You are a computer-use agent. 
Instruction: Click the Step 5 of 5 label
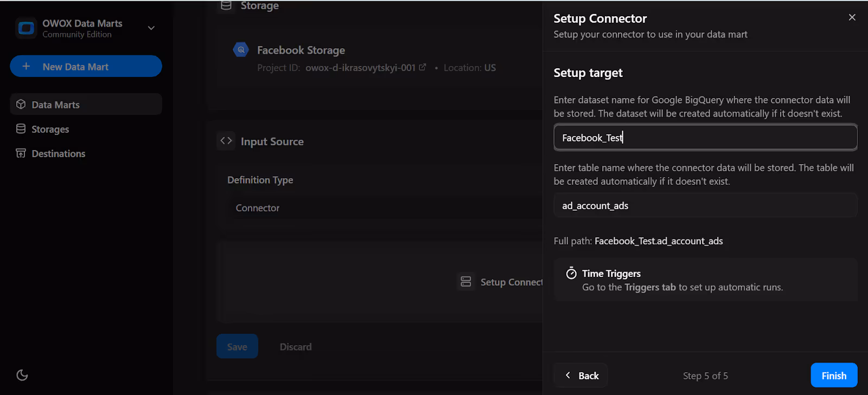pyautogui.click(x=705, y=375)
